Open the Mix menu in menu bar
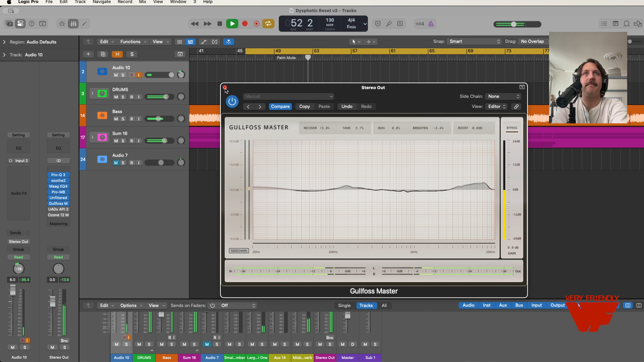The image size is (644, 362). click(143, 2)
